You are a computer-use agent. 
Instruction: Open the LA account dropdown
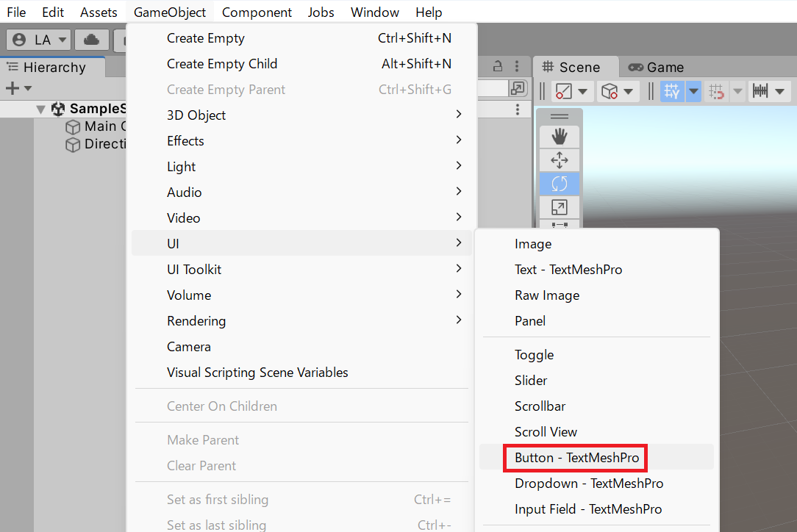[x=38, y=39]
